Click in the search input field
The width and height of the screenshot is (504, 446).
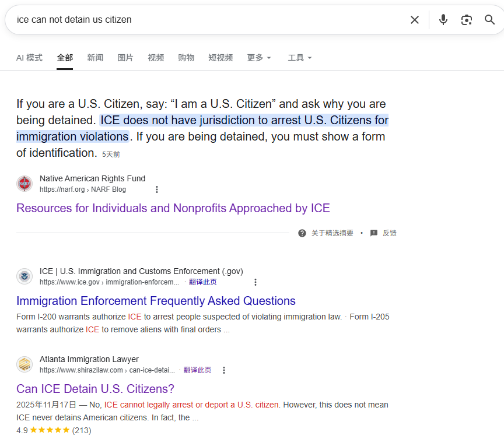206,20
